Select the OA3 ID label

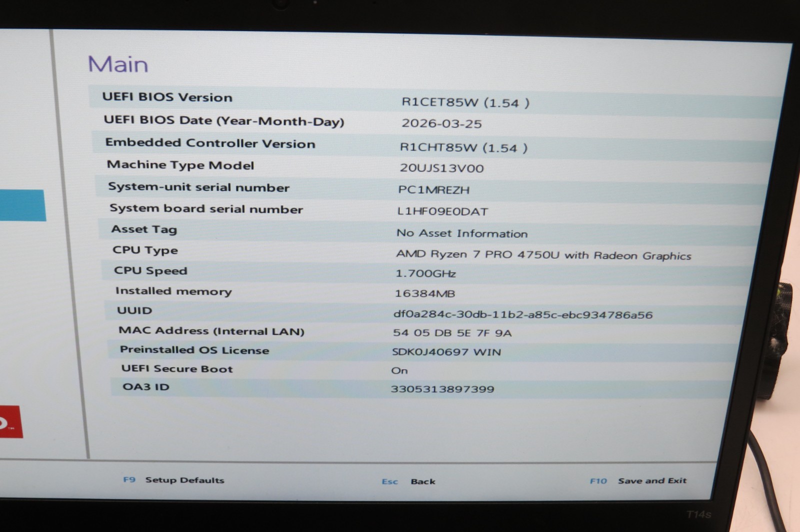[146, 387]
